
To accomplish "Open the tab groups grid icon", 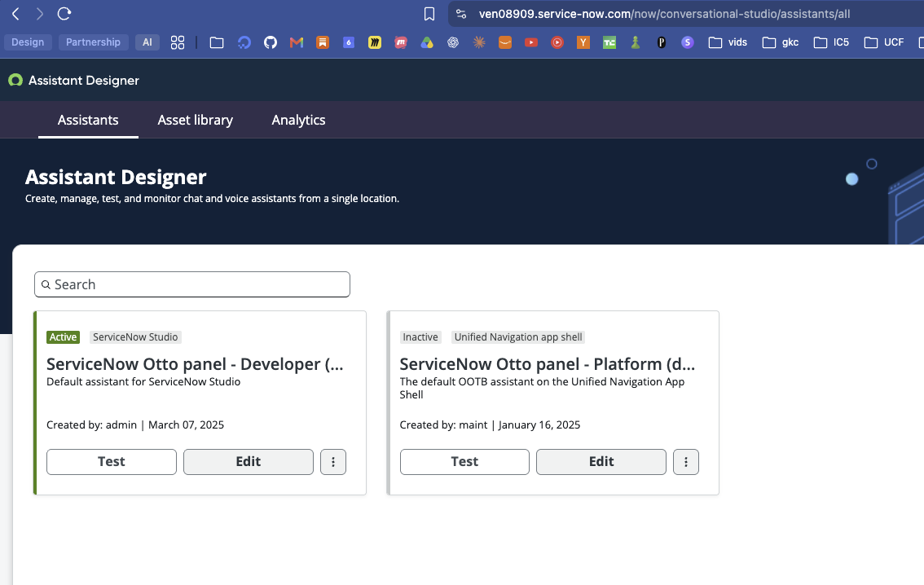I will [x=178, y=42].
